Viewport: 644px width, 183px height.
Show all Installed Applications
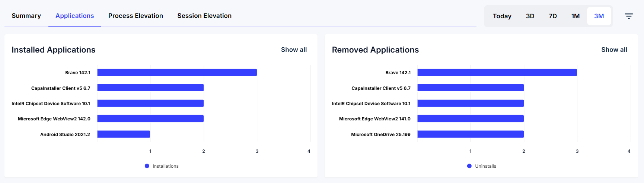[x=294, y=50]
